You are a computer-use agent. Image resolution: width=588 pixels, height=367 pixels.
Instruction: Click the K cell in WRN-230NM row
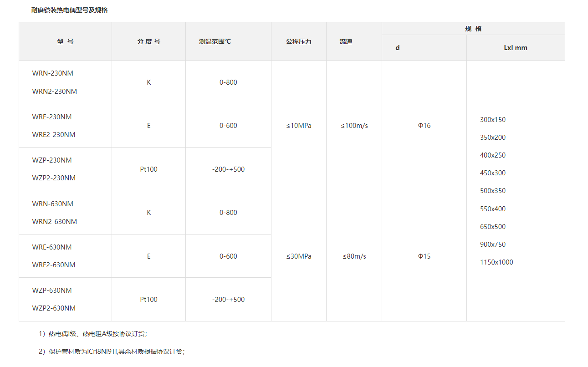click(148, 82)
